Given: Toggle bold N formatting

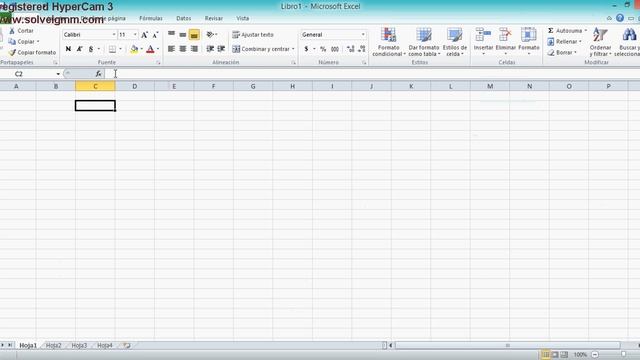Looking at the screenshot, I should click(68, 49).
